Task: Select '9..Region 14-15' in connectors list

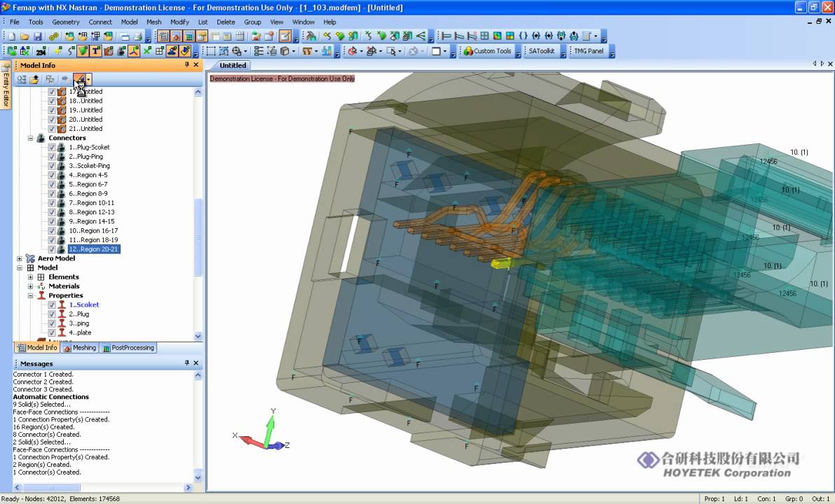Action: (x=92, y=221)
